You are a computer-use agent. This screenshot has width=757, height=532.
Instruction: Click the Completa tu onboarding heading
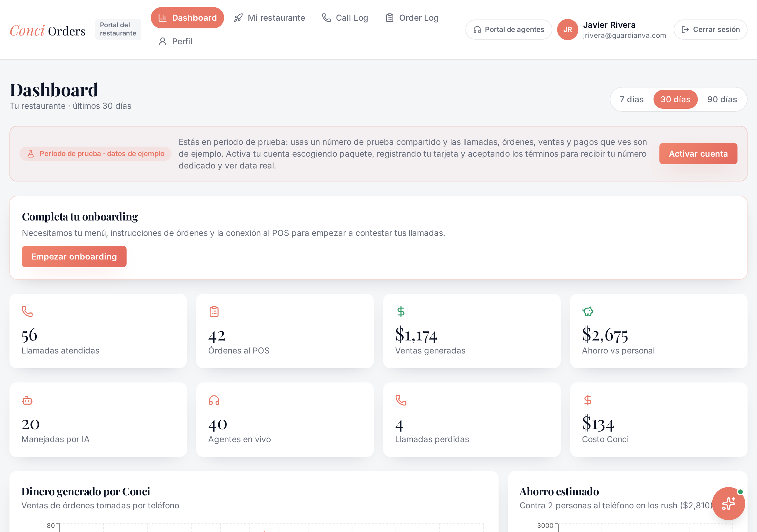(80, 217)
